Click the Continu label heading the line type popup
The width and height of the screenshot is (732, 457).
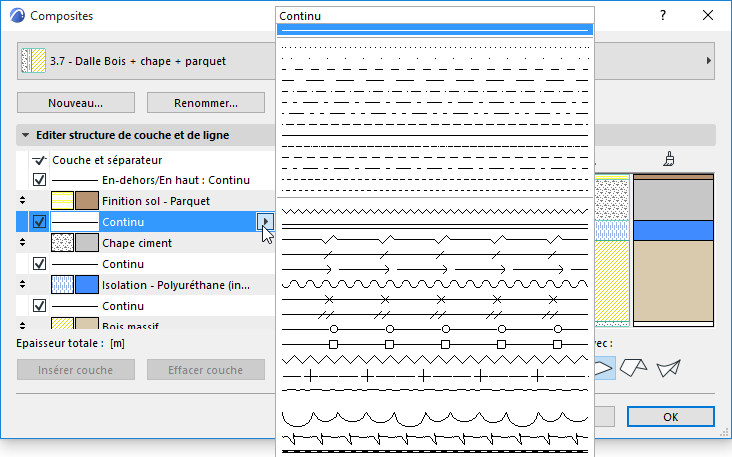[300, 16]
